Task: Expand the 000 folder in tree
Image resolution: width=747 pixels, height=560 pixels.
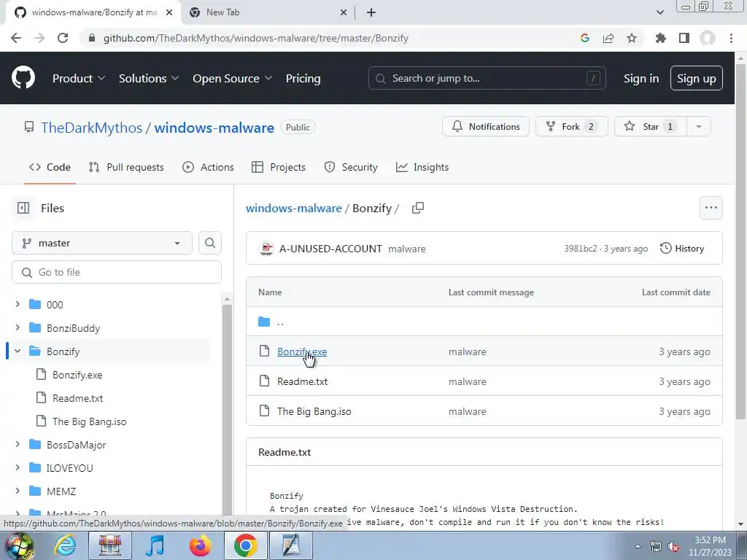Action: (x=18, y=304)
